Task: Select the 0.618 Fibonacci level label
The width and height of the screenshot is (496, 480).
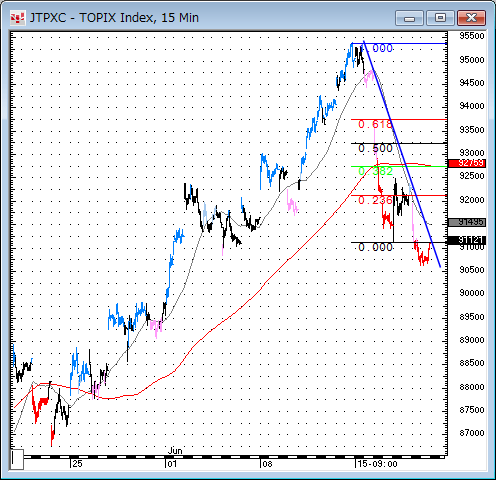Action: point(375,124)
